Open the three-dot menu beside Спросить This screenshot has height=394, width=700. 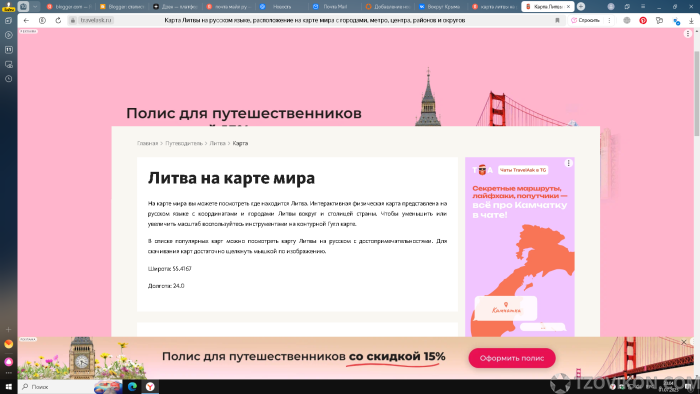tap(609, 21)
